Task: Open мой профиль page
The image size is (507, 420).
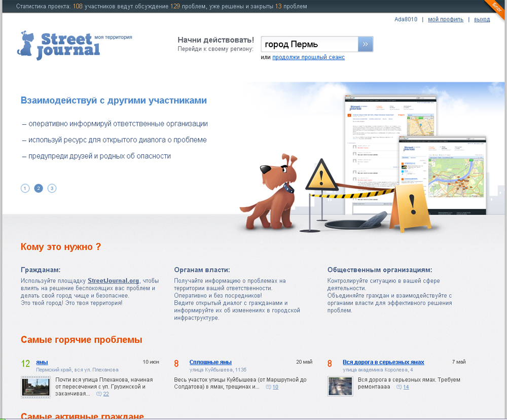Action: coord(445,19)
